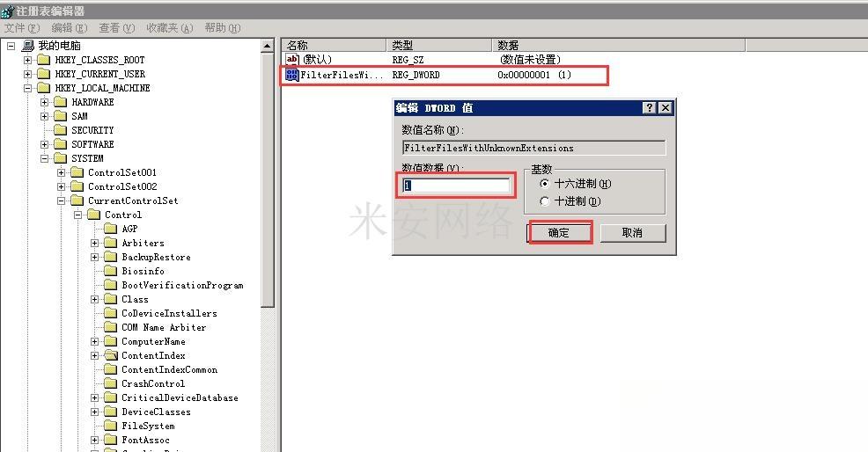The height and width of the screenshot is (452, 868).
Task: Open the 编辑 menu
Action: [68, 28]
